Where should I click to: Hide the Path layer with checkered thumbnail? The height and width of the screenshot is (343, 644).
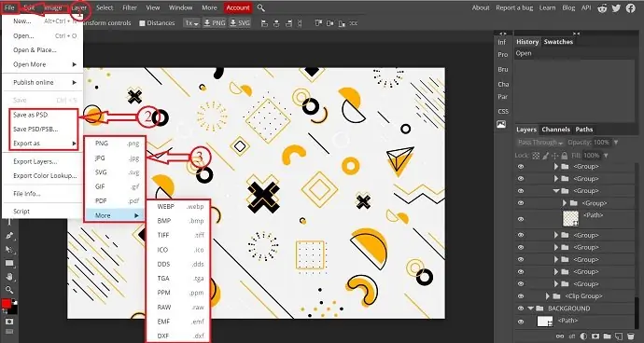pyautogui.click(x=521, y=219)
